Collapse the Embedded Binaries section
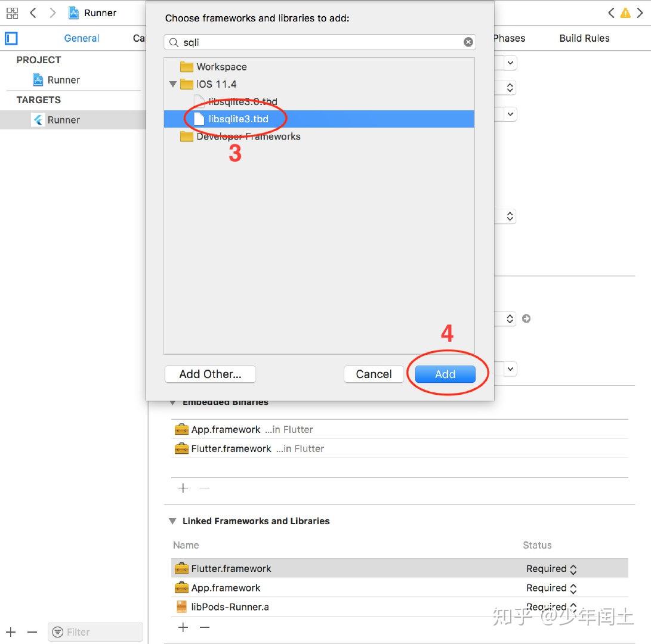Image resolution: width=651 pixels, height=644 pixels. click(172, 402)
